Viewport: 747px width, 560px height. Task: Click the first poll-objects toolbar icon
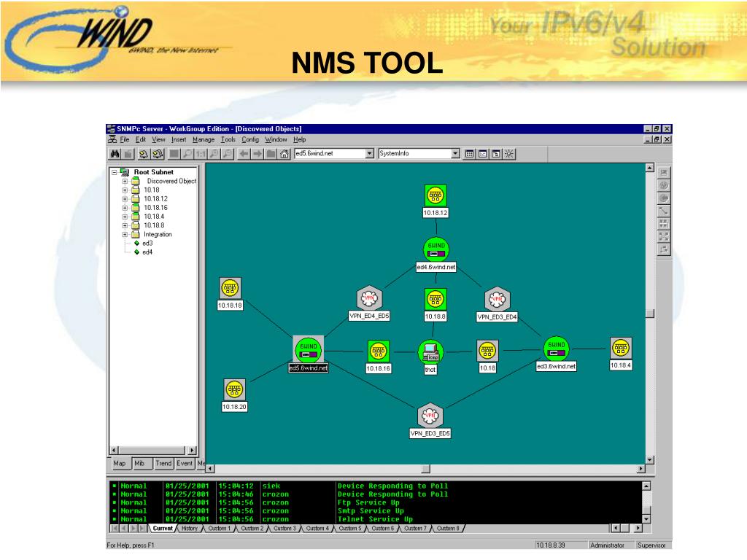[x=143, y=154]
